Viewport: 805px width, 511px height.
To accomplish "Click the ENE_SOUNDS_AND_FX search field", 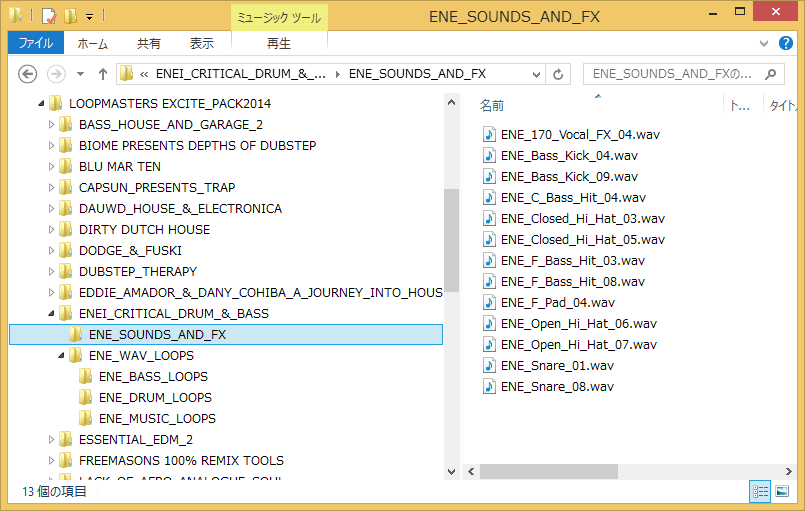I will (684, 74).
